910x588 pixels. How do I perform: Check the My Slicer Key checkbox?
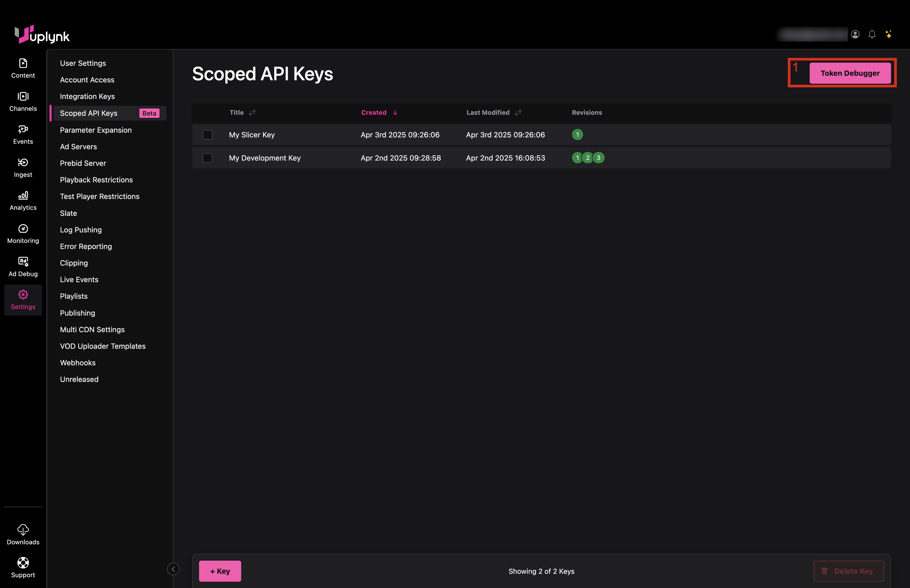point(207,135)
